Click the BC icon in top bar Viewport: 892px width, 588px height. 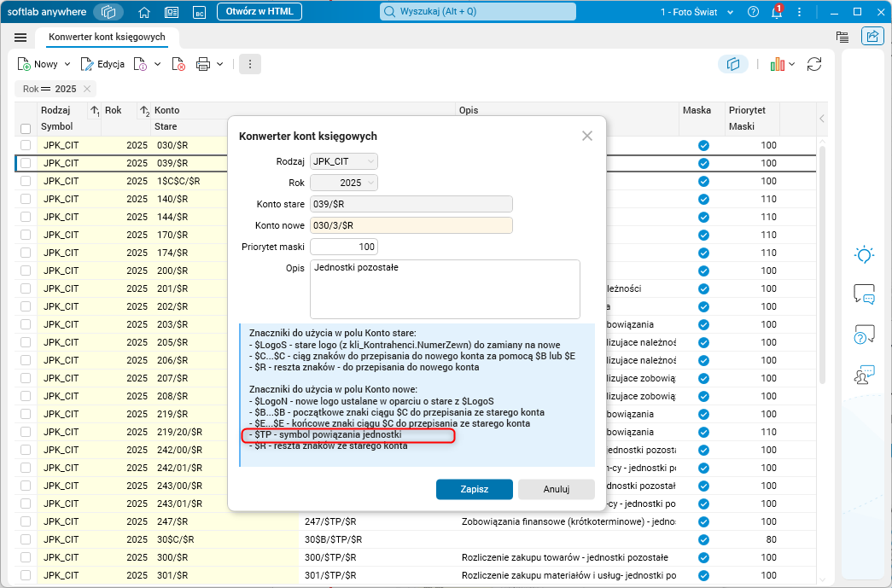pyautogui.click(x=199, y=12)
